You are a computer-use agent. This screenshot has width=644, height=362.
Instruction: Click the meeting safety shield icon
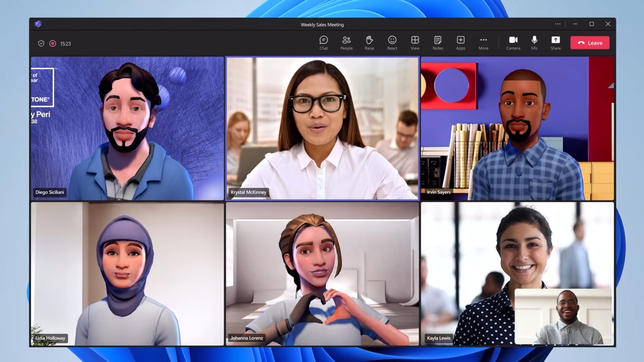click(41, 43)
